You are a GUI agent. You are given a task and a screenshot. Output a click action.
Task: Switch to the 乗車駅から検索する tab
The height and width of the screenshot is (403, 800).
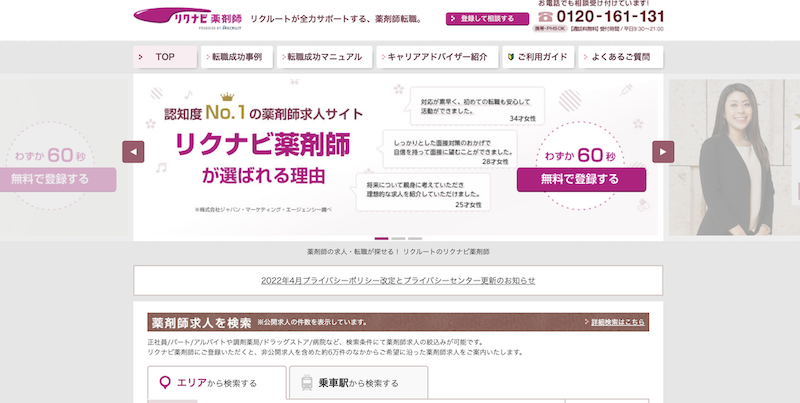359,383
